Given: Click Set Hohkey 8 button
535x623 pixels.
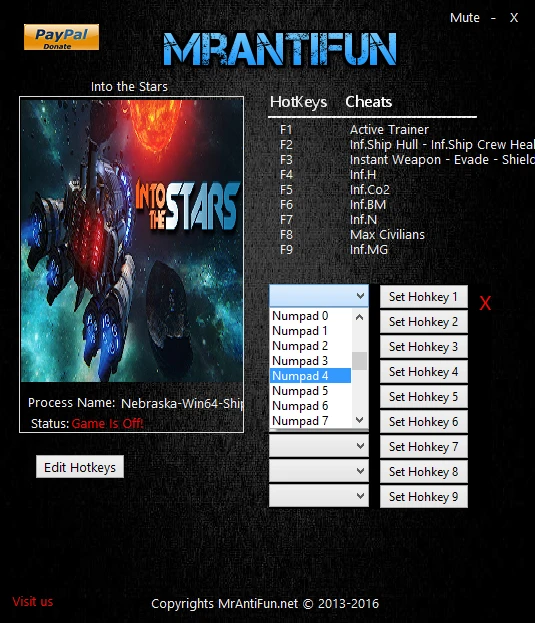Looking at the screenshot, I should tap(423, 472).
